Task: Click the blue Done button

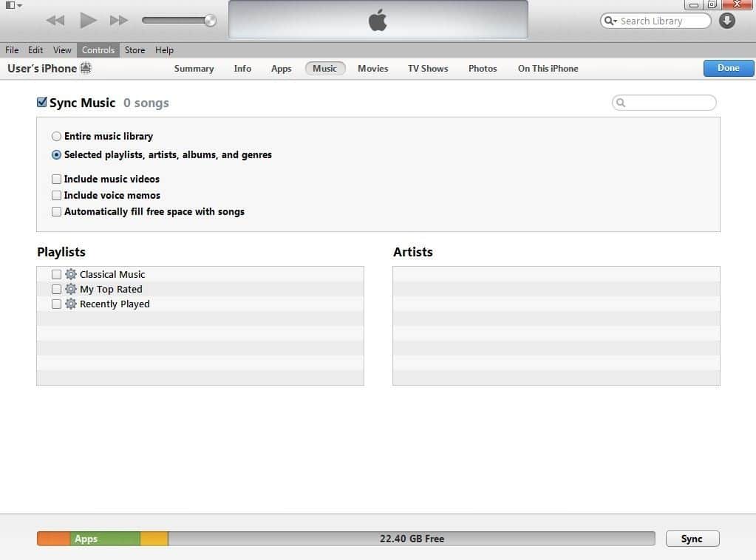Action: click(728, 68)
